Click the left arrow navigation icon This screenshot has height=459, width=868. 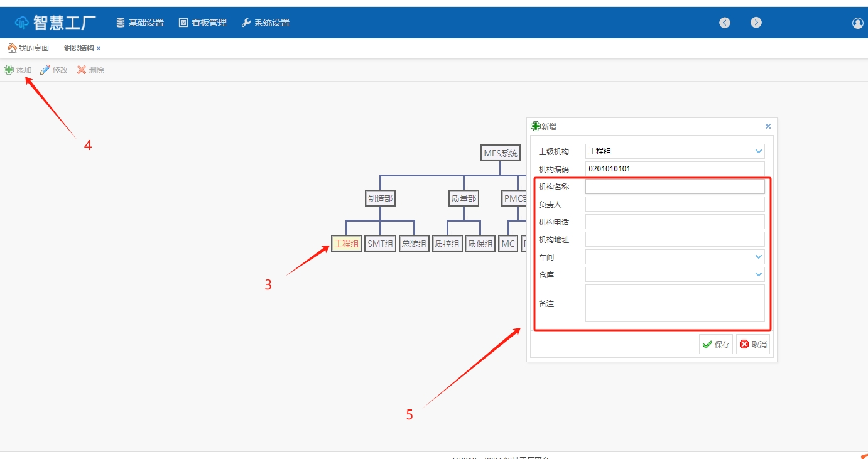coord(725,23)
